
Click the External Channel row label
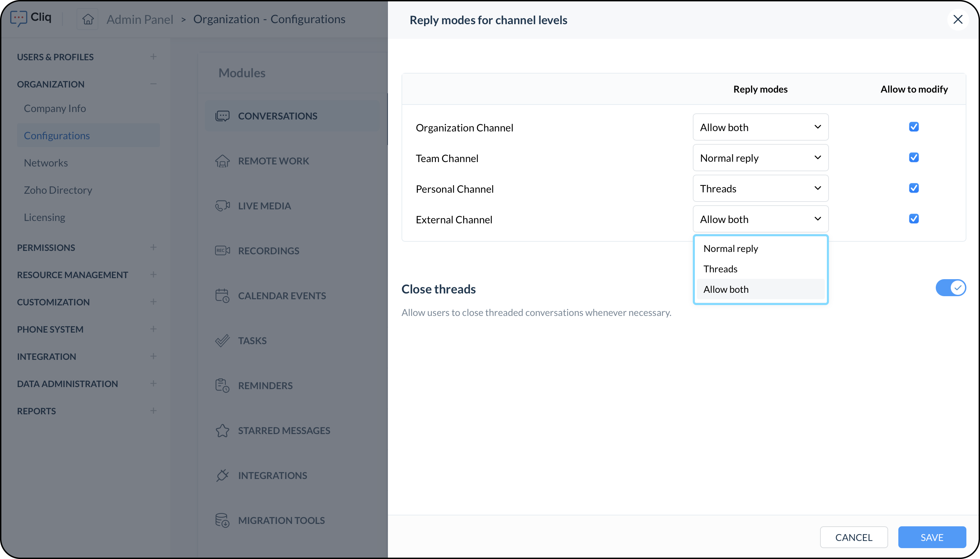tap(454, 220)
